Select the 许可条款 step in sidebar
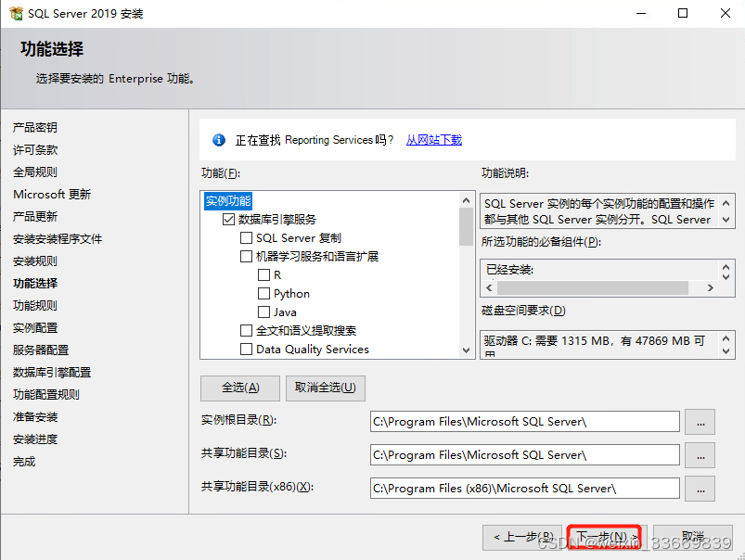The height and width of the screenshot is (560, 745). click(35, 149)
